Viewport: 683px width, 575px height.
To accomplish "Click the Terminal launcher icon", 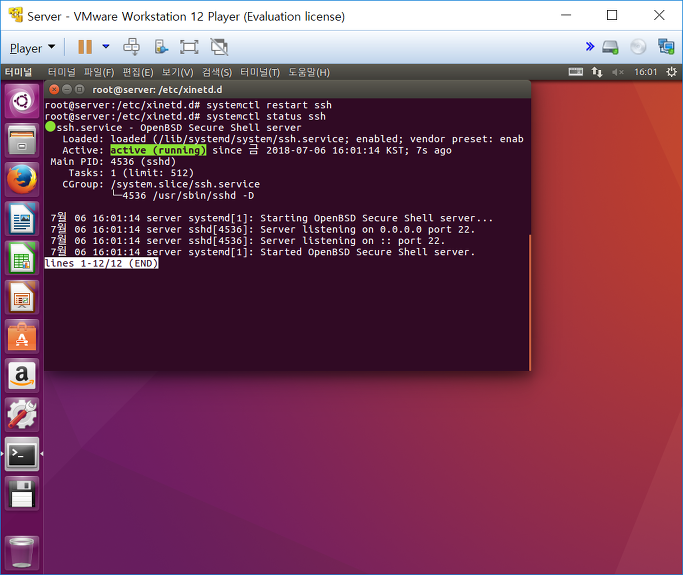I will pos(22,454).
